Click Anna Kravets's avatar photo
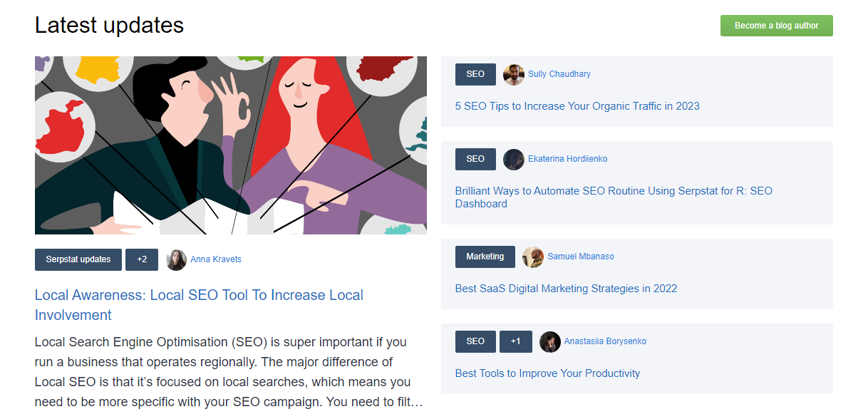The image size is (868, 419). [177, 259]
